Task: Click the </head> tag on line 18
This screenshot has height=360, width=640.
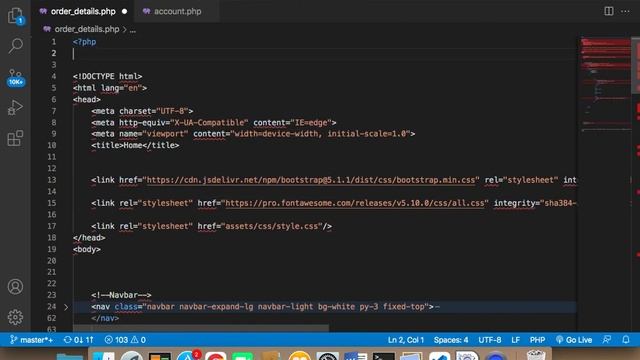Action: pos(89,238)
